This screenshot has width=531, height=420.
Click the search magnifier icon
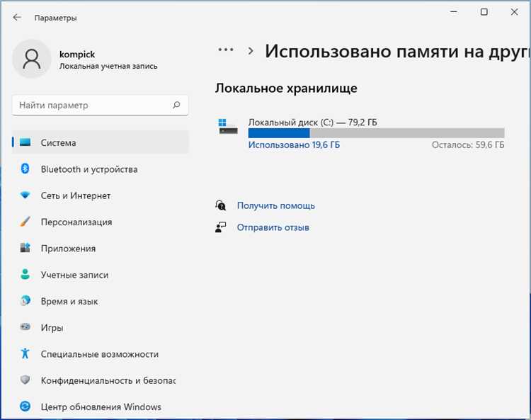tap(176, 105)
